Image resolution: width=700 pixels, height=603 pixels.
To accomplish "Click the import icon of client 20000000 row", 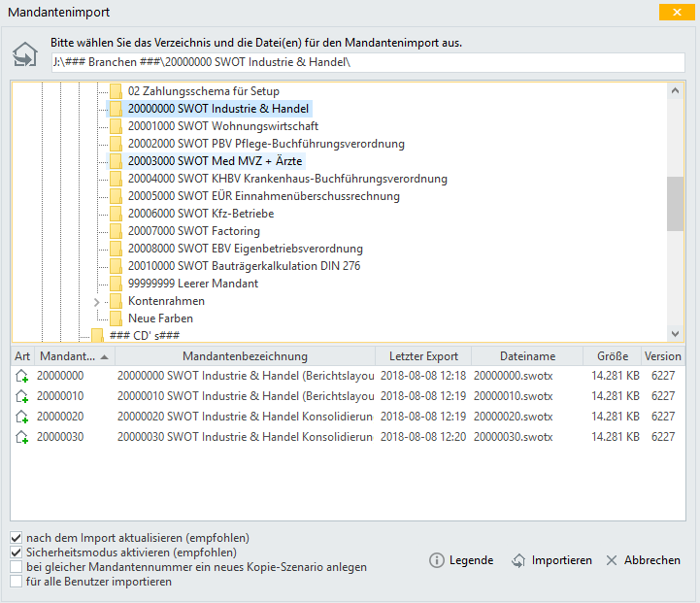I will pyautogui.click(x=22, y=376).
